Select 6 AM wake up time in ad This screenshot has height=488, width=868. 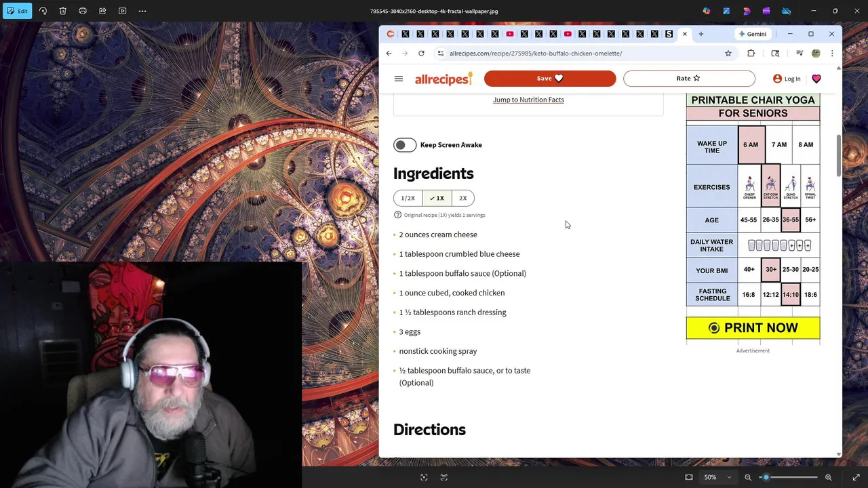[x=751, y=144]
